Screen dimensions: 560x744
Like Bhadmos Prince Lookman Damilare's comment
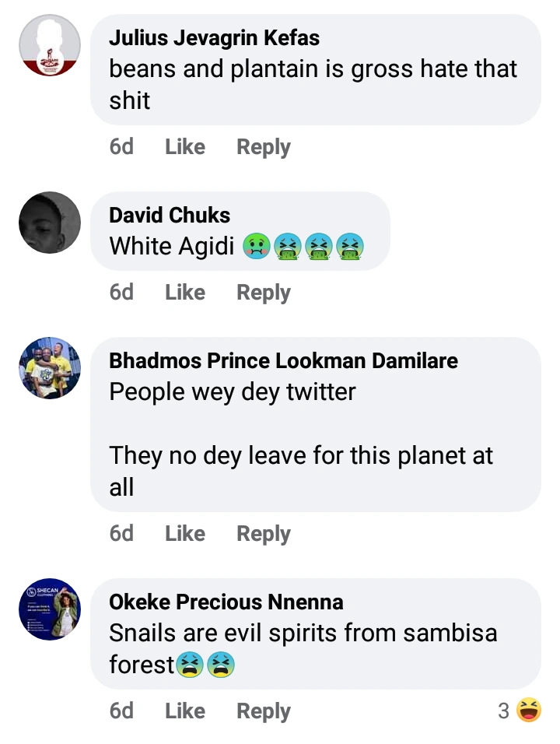[185, 534]
